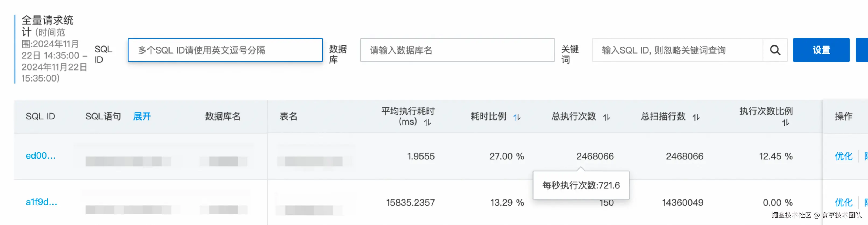The width and height of the screenshot is (868, 225).
Task: Click the 总扫描行数 sort icon
Action: 696,117
